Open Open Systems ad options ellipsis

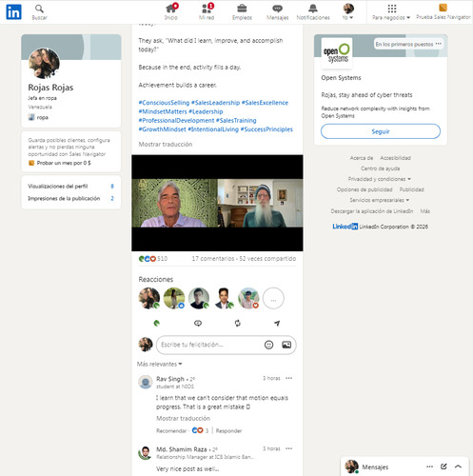click(x=439, y=44)
